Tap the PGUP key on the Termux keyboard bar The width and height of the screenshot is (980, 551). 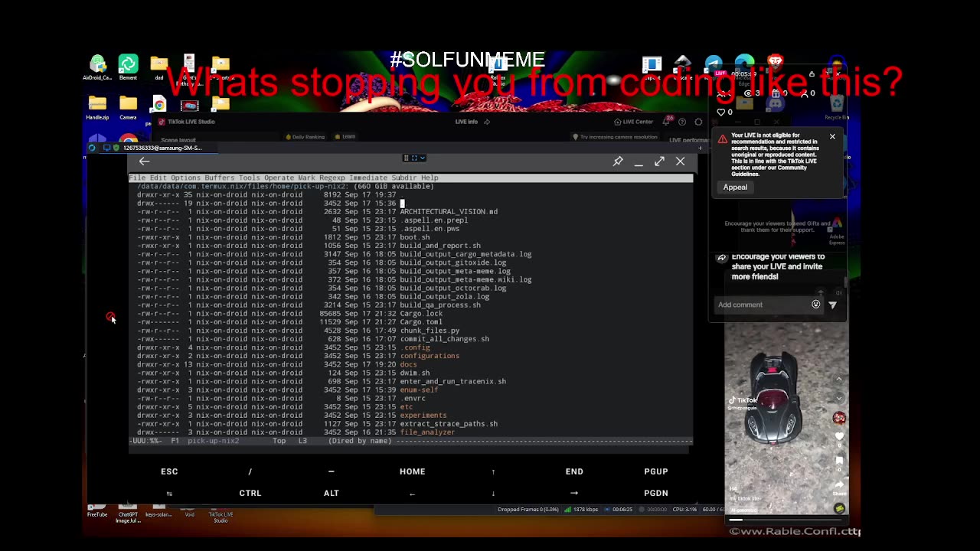(x=656, y=471)
